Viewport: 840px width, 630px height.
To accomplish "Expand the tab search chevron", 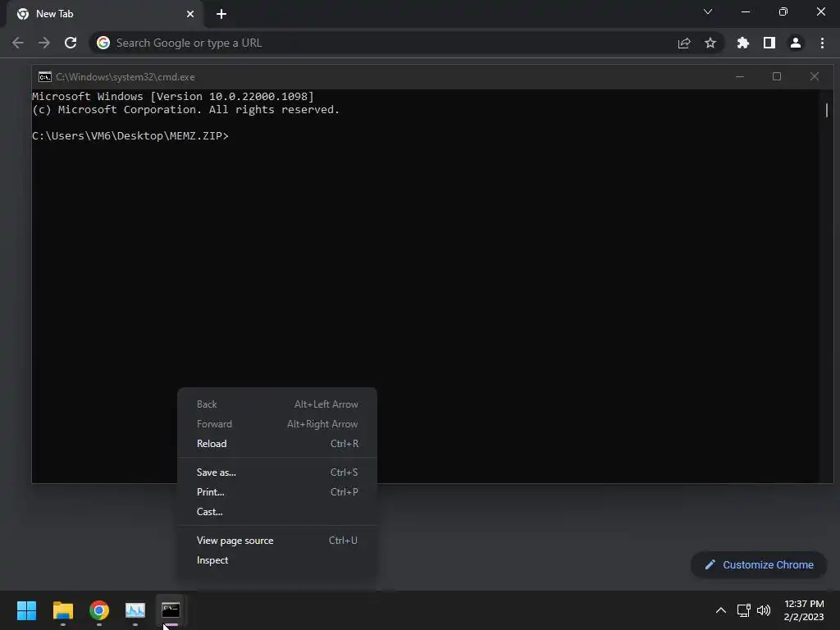I will pos(708,11).
